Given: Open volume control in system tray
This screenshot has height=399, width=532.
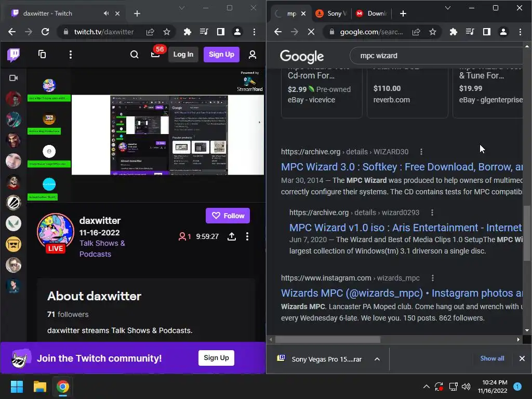Looking at the screenshot, I should [466, 387].
